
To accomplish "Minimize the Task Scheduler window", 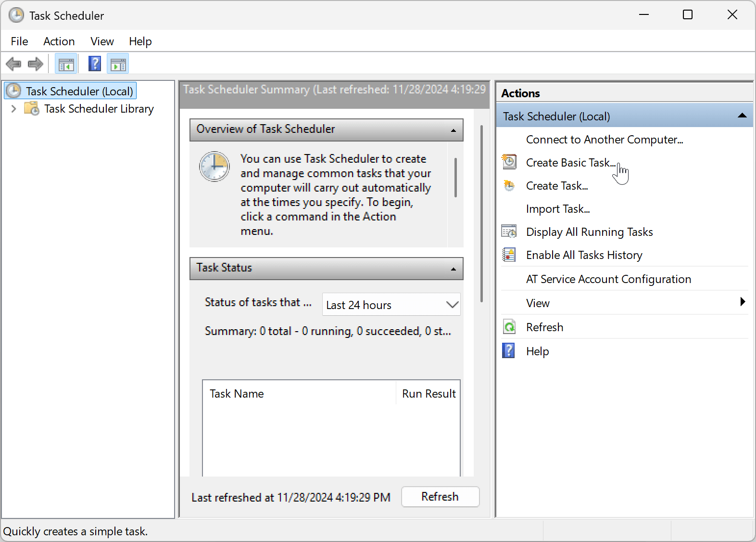I will click(x=644, y=14).
